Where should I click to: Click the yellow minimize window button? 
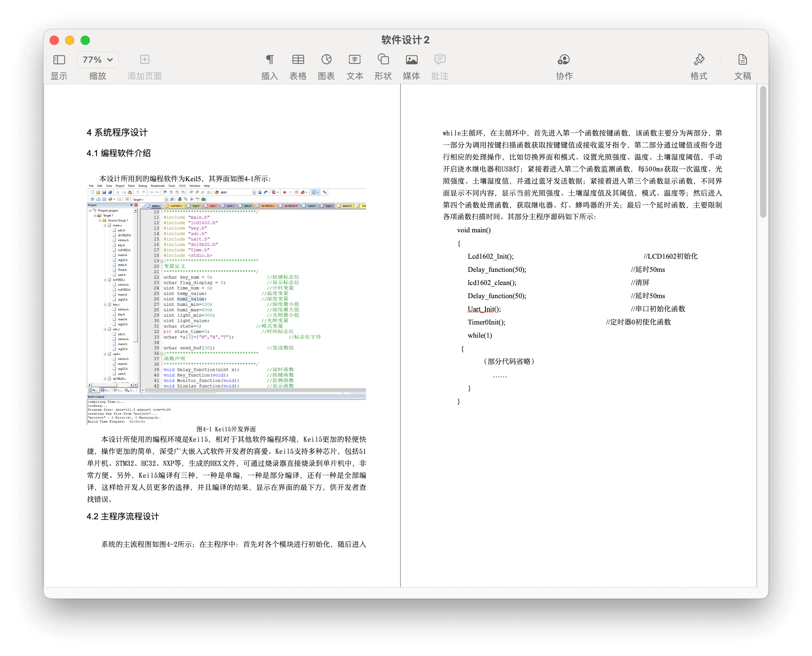pos(70,40)
